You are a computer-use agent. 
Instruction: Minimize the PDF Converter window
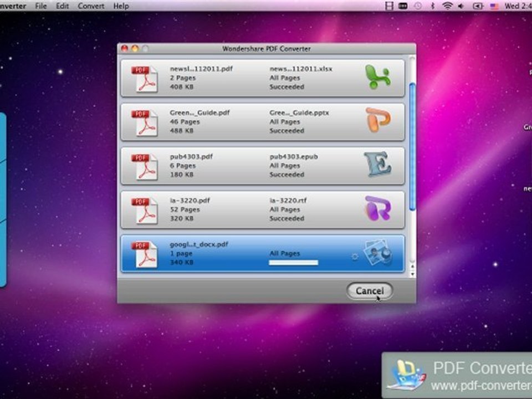pos(135,49)
